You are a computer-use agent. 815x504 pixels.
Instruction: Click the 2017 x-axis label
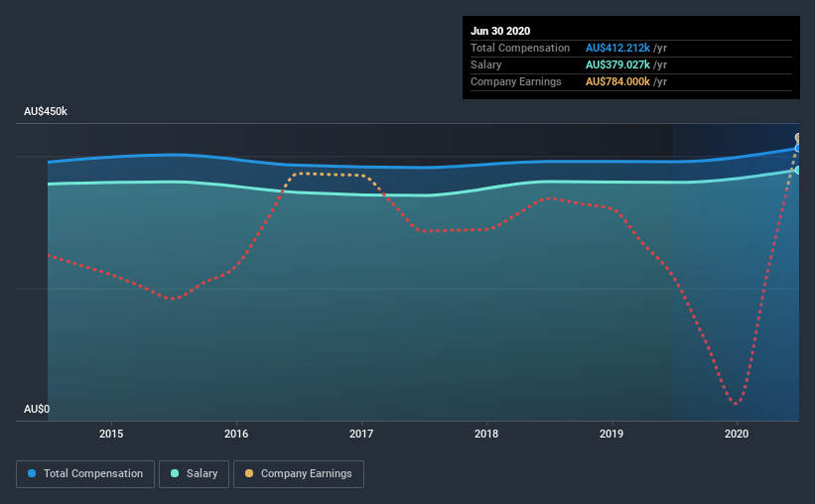[x=361, y=434]
